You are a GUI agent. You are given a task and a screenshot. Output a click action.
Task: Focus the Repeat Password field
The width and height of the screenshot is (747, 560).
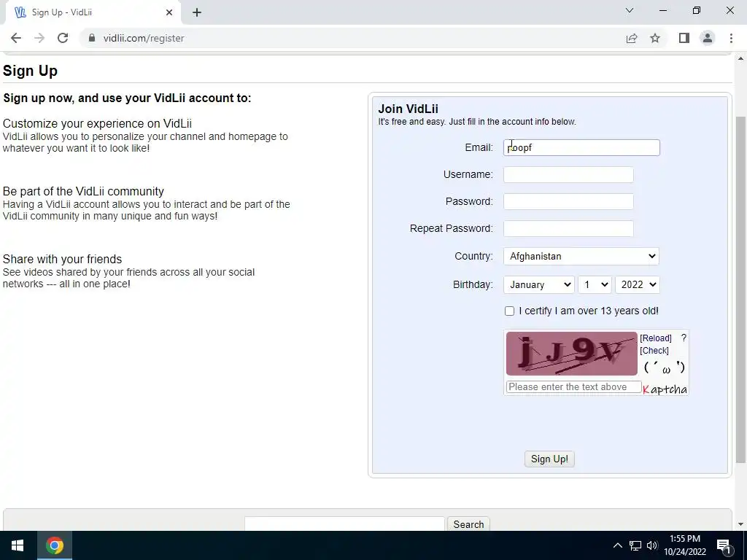(x=568, y=228)
